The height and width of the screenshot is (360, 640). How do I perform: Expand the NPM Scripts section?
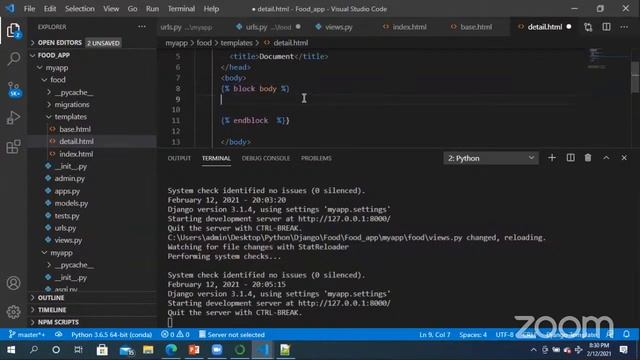(x=58, y=322)
